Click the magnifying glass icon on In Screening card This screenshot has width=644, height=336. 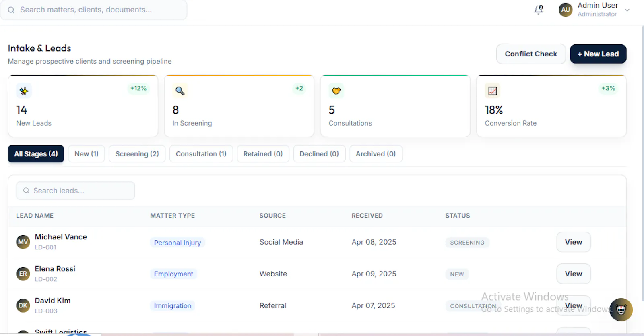[x=180, y=91]
